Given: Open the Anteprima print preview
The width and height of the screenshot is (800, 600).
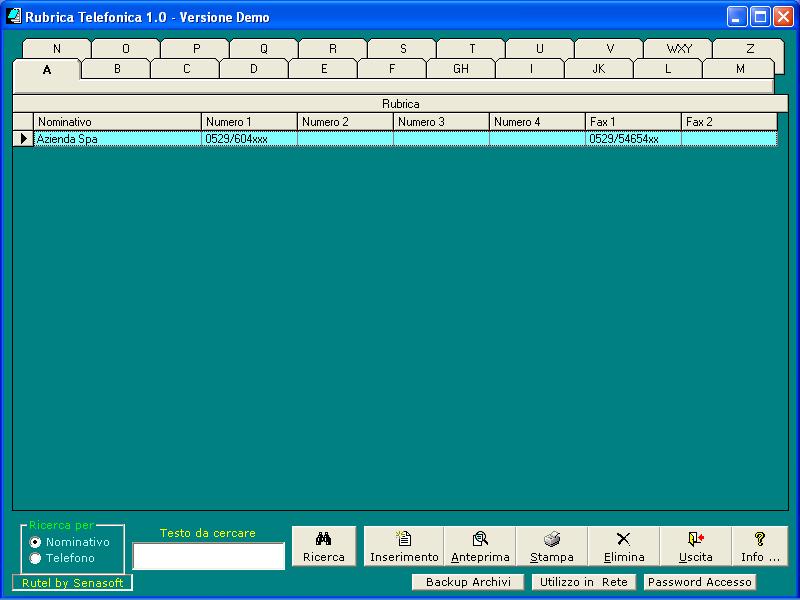Looking at the screenshot, I should [x=480, y=546].
